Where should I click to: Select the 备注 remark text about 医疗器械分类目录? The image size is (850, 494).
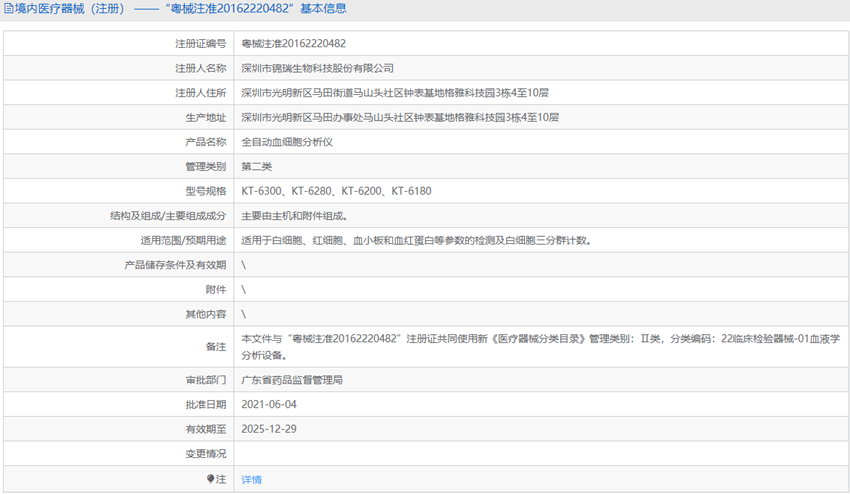(540, 347)
